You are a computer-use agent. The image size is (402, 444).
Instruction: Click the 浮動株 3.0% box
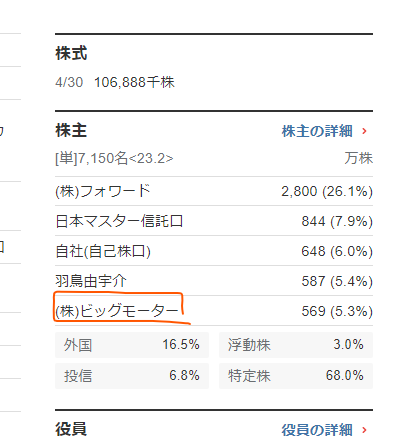pos(296,345)
